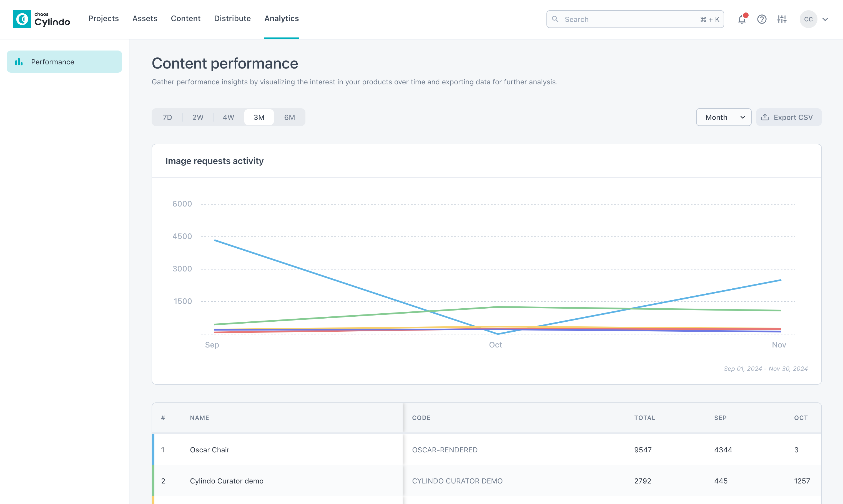The width and height of the screenshot is (843, 504).
Task: Select the 4W time range
Action: (x=228, y=117)
